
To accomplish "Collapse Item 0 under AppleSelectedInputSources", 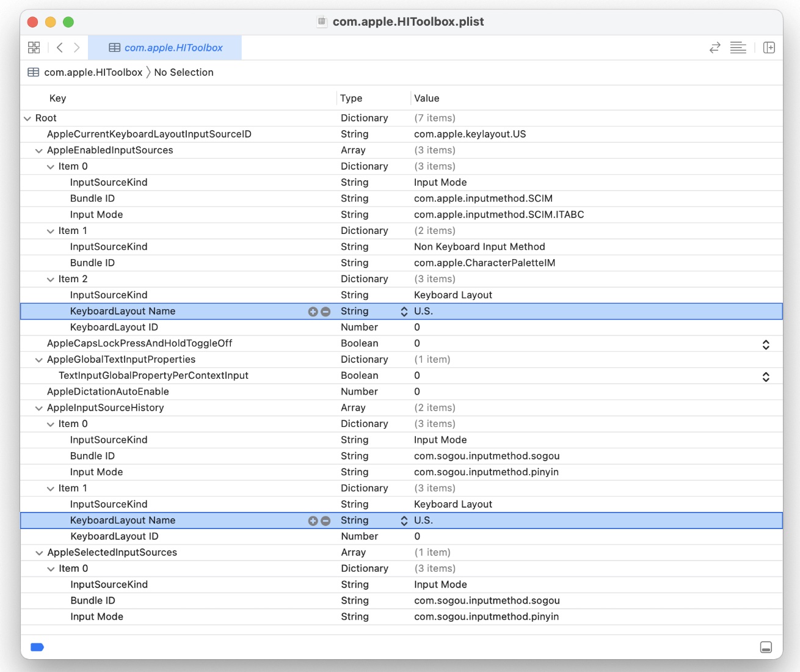I will [x=51, y=569].
